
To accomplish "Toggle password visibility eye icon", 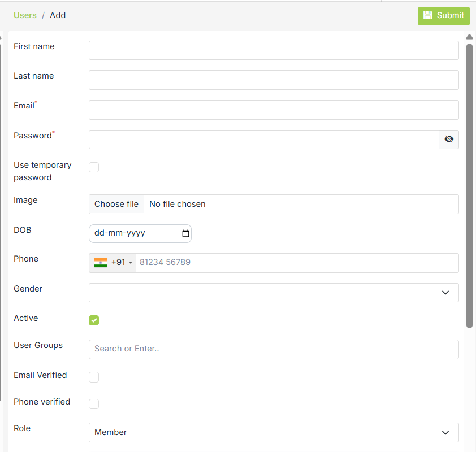I will tap(449, 140).
